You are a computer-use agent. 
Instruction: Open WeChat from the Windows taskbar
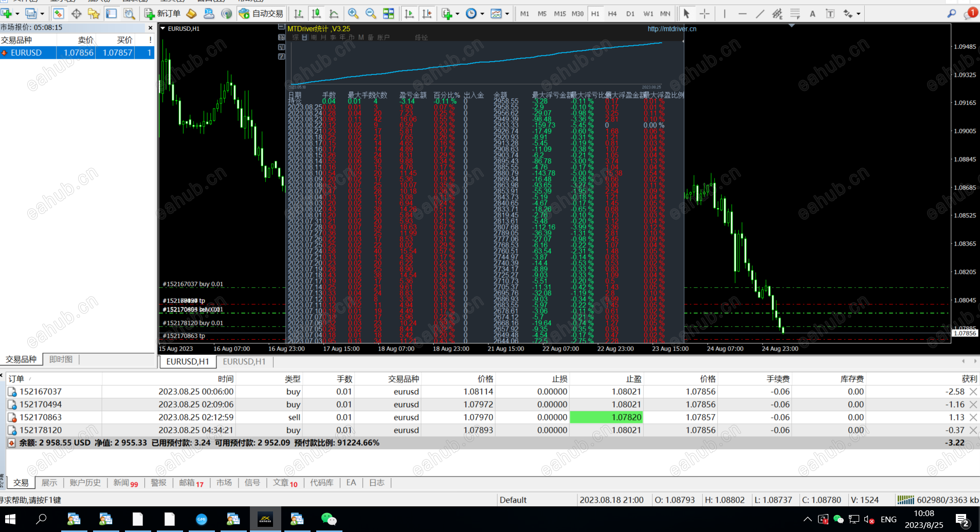(x=329, y=519)
